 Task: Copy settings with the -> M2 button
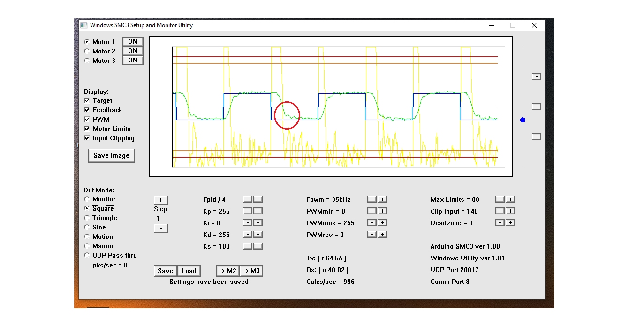pos(227,271)
